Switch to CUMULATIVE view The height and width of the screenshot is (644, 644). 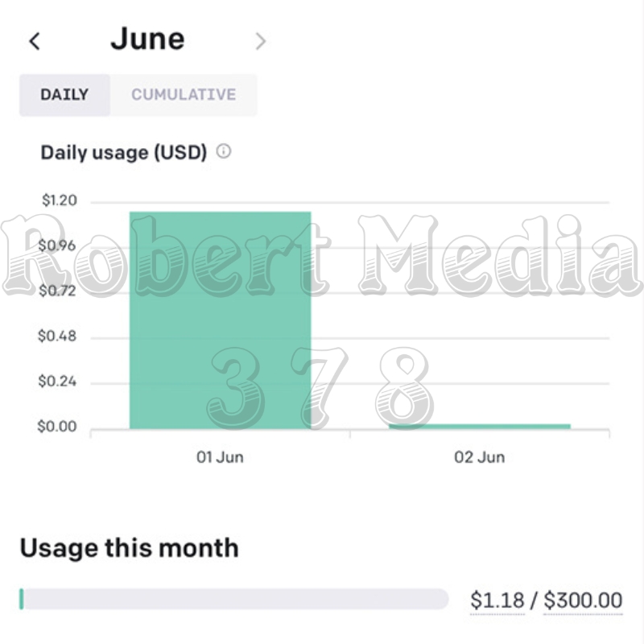coord(184,95)
